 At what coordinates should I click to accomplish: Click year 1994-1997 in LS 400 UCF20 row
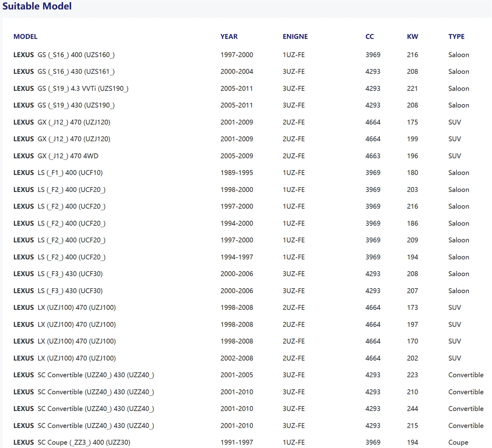click(237, 257)
